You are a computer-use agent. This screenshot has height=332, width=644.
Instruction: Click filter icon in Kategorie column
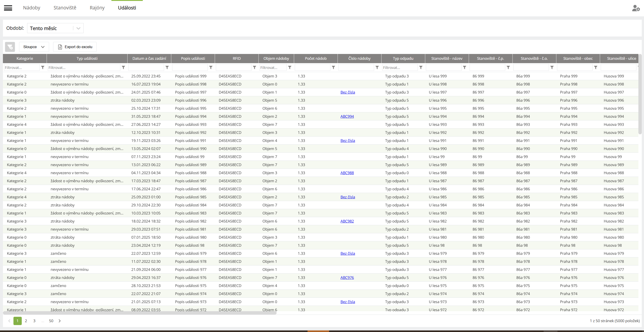pyautogui.click(x=43, y=67)
